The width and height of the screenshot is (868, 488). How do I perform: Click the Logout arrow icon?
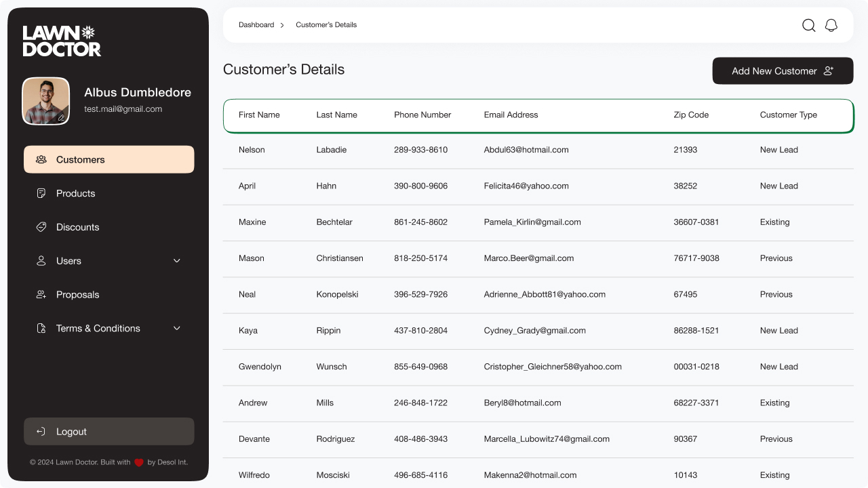[x=41, y=432]
